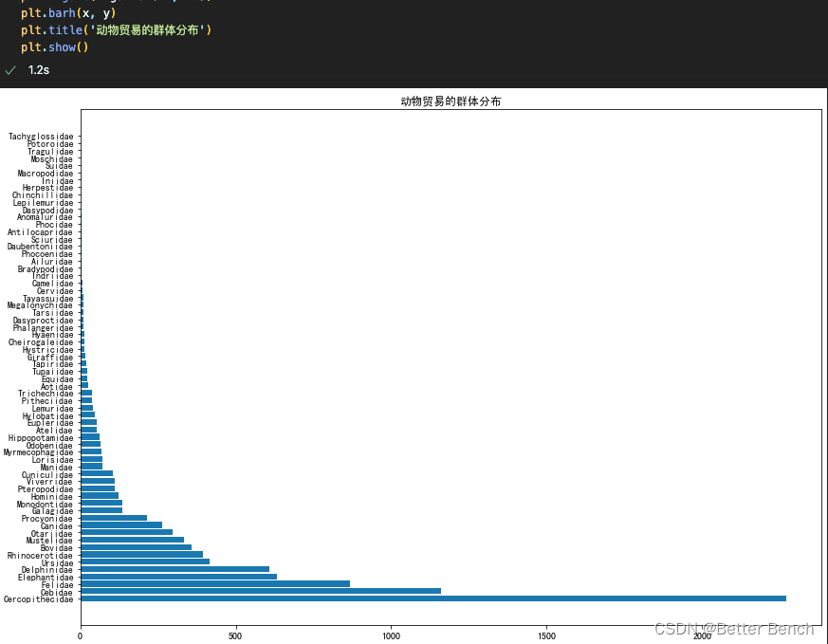The height and width of the screenshot is (644, 828).
Task: Click the Elephantidae bar
Action: 179,577
